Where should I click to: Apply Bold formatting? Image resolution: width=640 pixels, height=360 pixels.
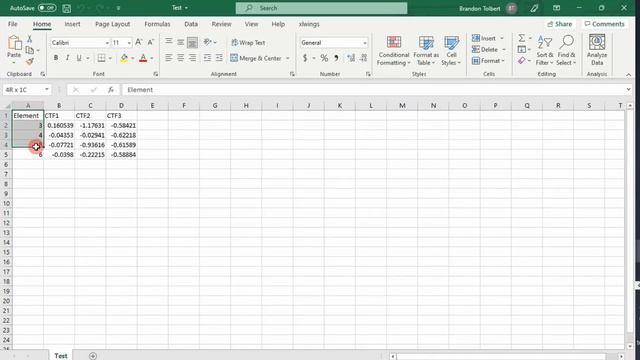click(56, 58)
